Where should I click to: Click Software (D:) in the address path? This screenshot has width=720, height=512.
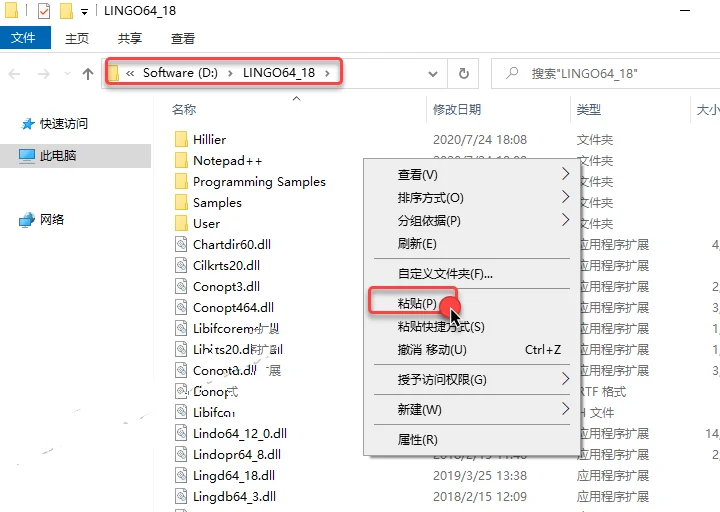[180, 73]
